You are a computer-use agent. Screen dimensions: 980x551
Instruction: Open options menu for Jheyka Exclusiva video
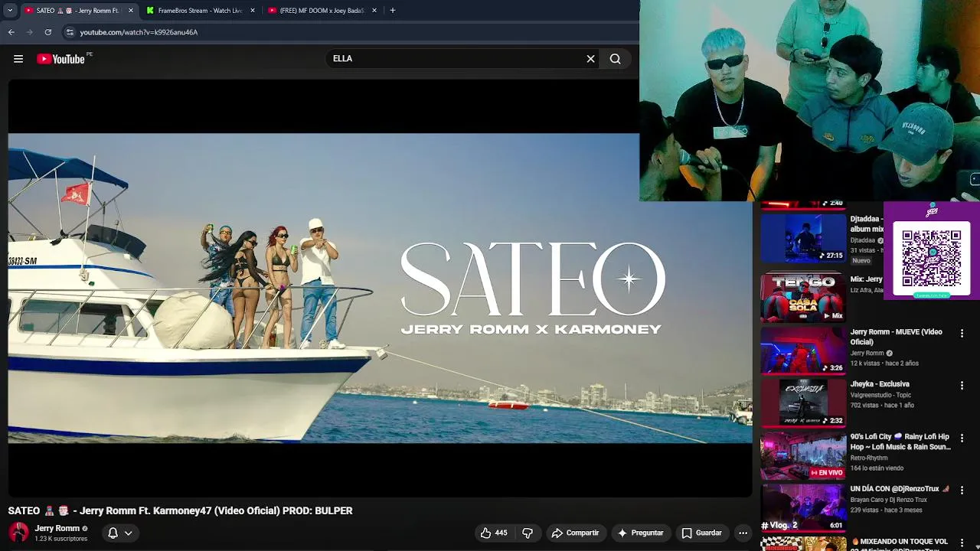[962, 386]
